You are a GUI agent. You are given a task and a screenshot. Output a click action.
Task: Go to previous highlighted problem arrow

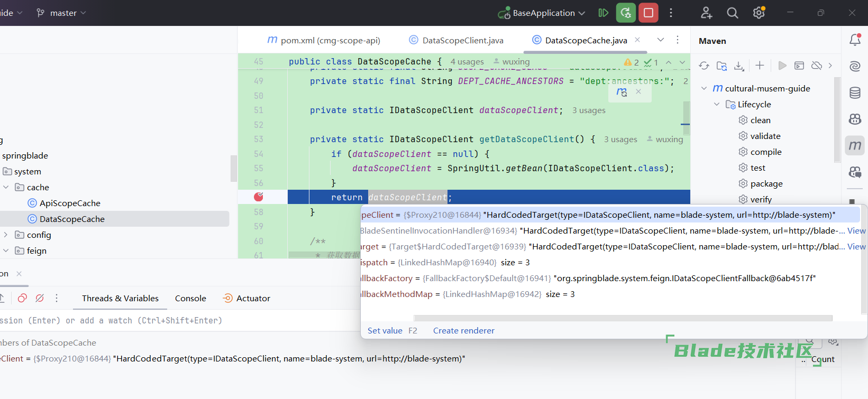coord(669,62)
